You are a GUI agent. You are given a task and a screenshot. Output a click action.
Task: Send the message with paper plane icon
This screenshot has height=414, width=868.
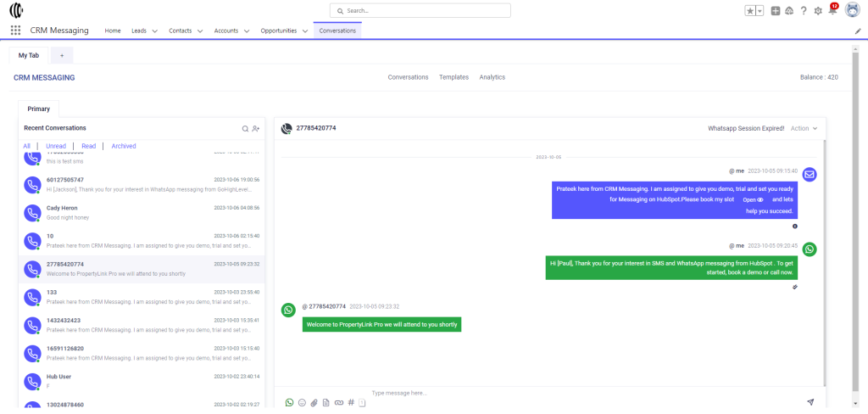[810, 402]
